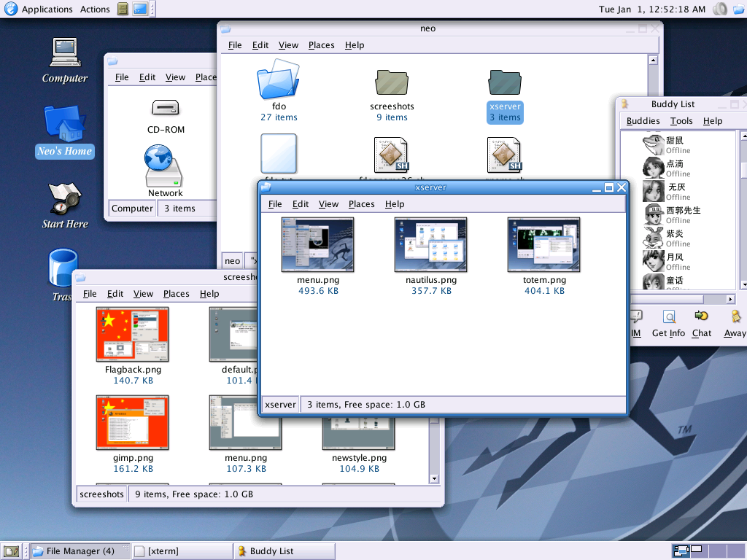Select the CD-ROM drive icon
The height and width of the screenshot is (560, 747).
(x=166, y=108)
